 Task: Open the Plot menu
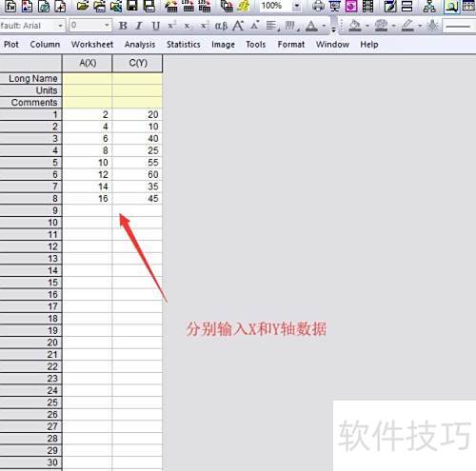pyautogui.click(x=11, y=45)
